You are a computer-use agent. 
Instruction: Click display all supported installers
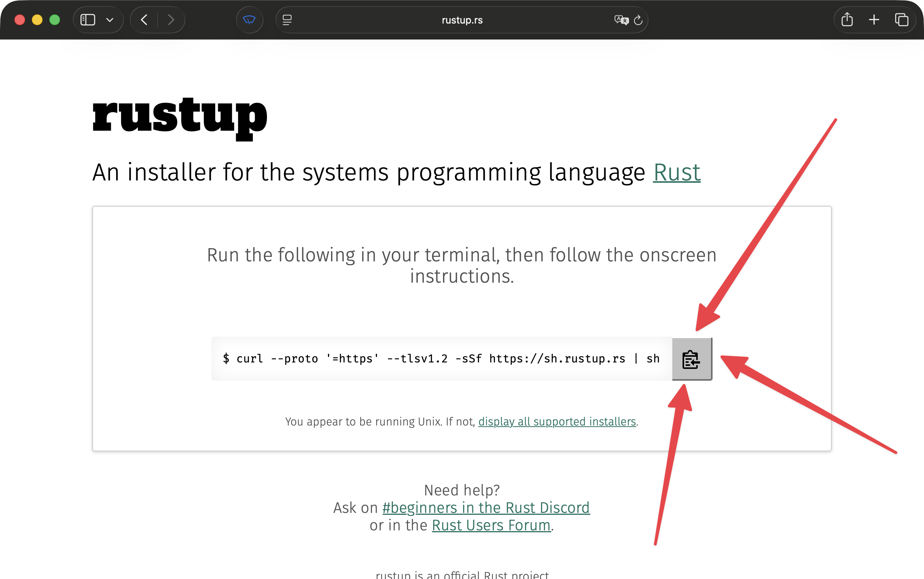coord(557,422)
